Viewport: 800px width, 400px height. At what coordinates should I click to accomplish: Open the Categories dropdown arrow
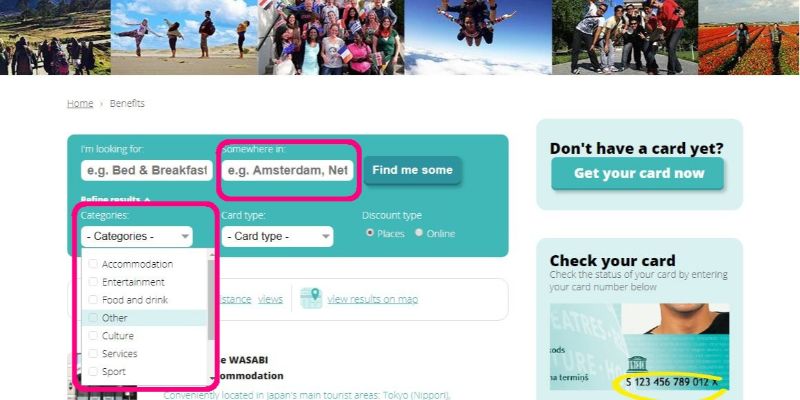184,237
